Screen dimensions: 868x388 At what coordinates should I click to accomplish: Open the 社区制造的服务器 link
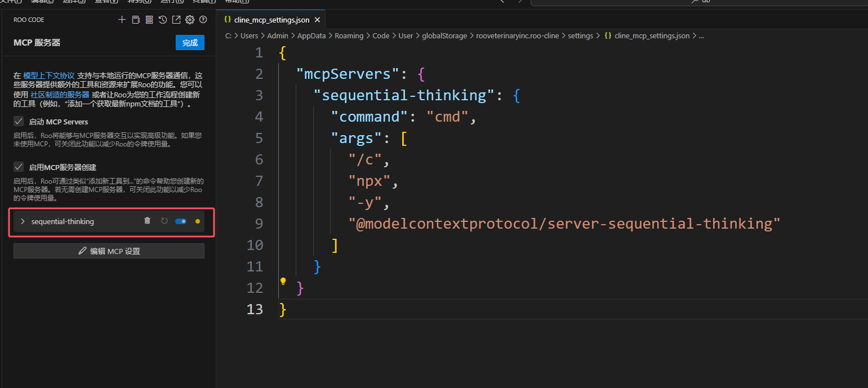[x=60, y=94]
